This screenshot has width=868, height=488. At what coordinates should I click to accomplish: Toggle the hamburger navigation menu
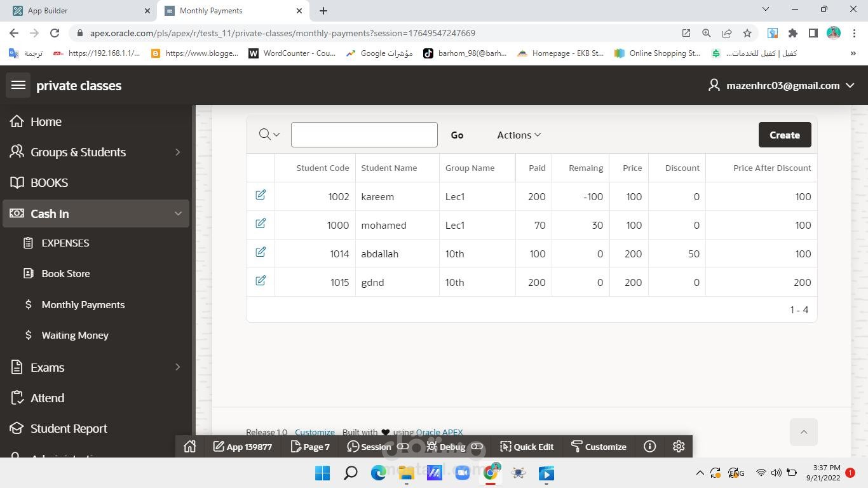(18, 85)
